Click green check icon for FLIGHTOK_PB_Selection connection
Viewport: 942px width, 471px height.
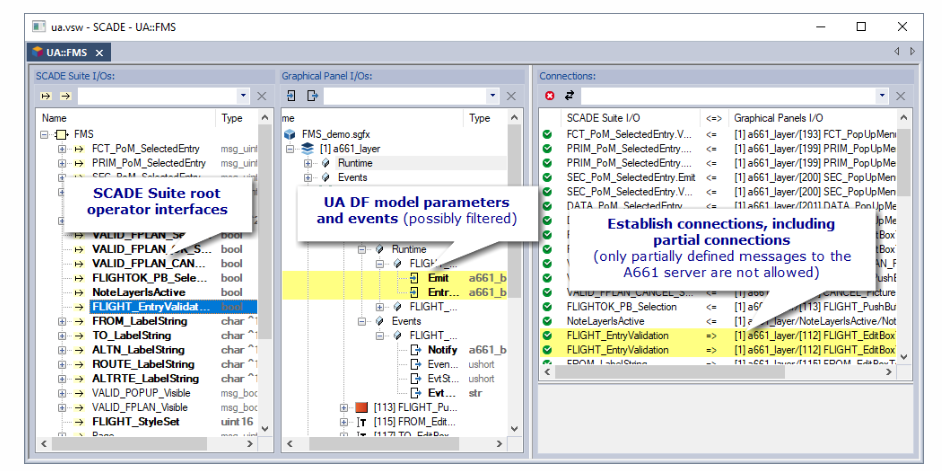547,307
